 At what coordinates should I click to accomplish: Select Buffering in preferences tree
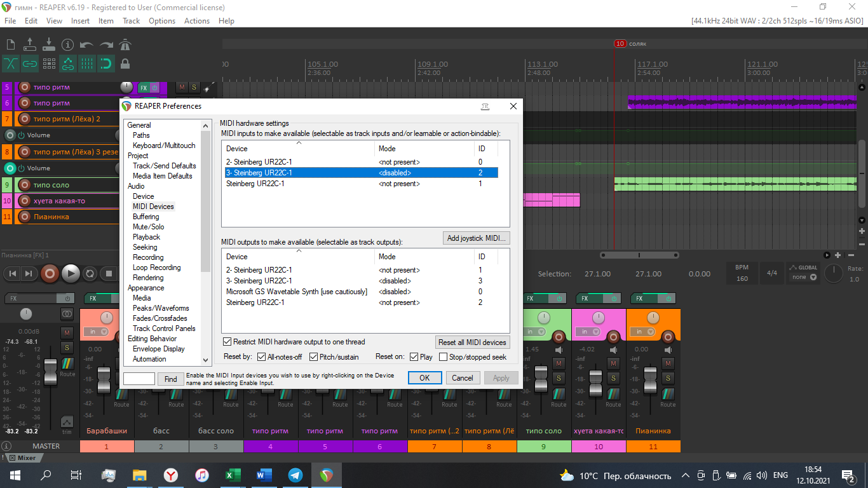click(x=146, y=217)
